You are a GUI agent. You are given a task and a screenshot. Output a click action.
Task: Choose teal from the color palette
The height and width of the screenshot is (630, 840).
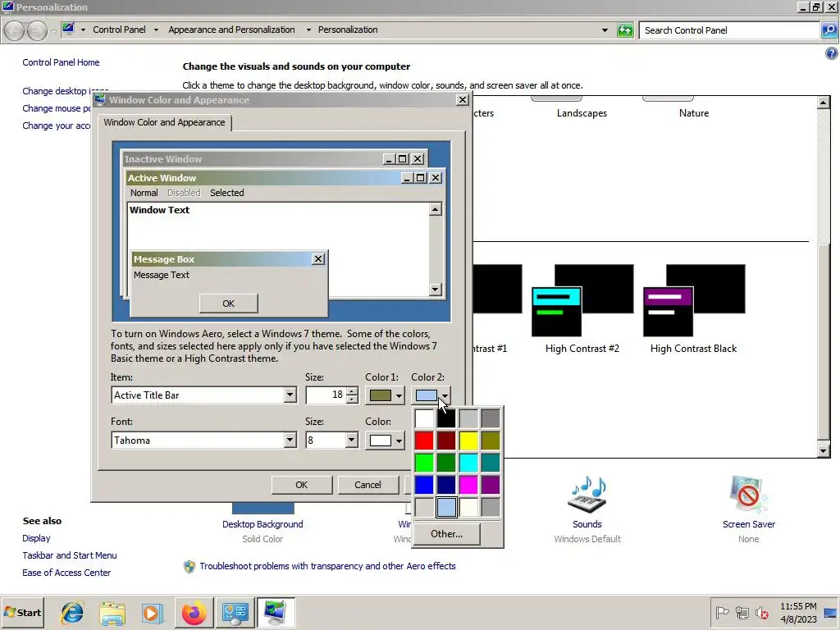[x=491, y=463]
